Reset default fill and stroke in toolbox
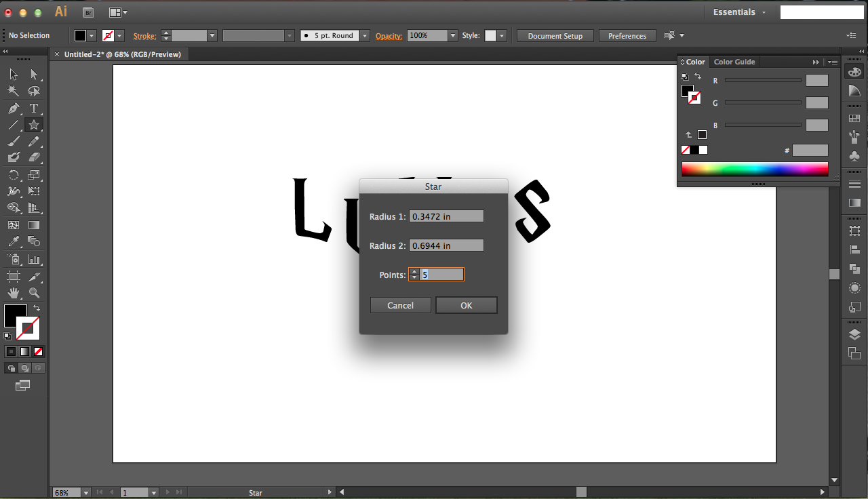The height and width of the screenshot is (499, 868). (7, 336)
